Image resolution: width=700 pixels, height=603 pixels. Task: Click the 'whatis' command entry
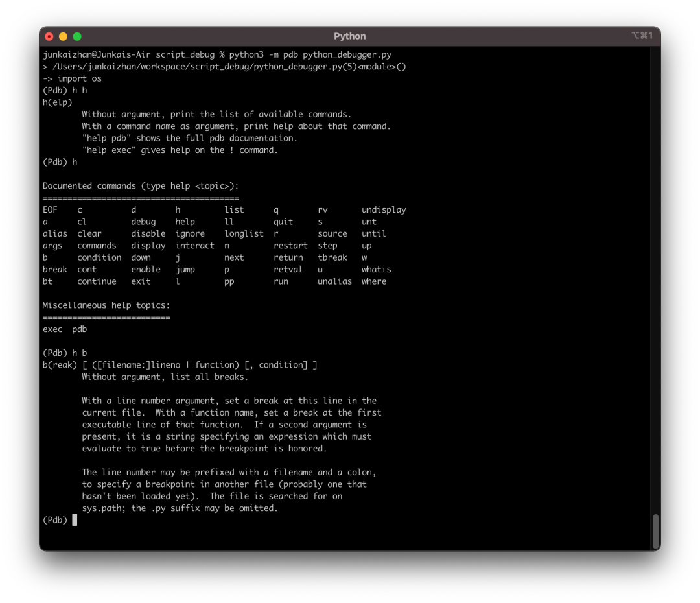click(x=377, y=269)
